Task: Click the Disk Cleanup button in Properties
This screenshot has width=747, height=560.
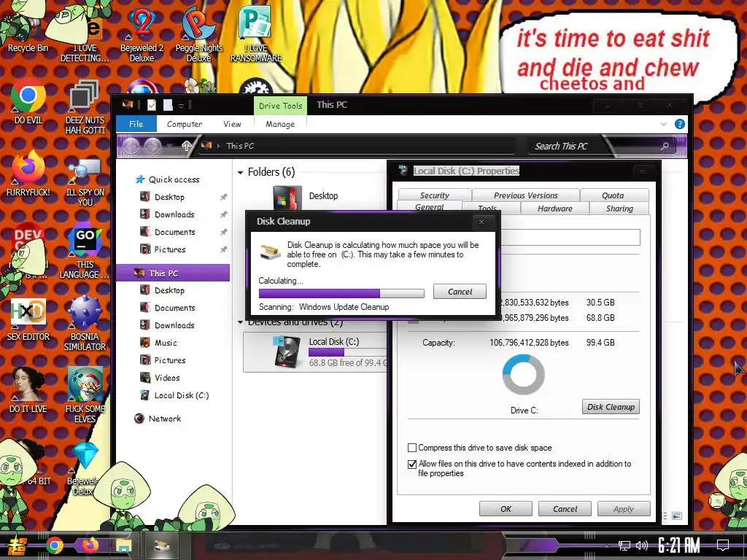Action: (611, 407)
